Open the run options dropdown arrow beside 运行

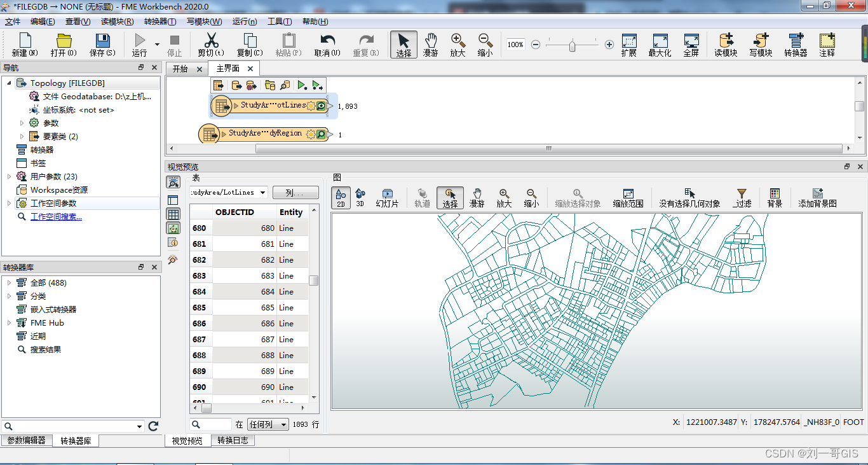tap(157, 44)
